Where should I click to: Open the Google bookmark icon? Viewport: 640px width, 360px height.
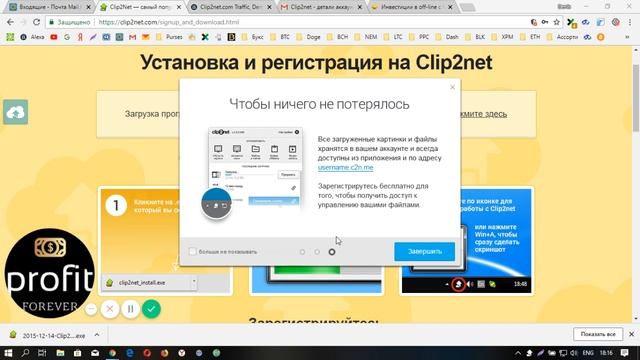click(x=67, y=37)
